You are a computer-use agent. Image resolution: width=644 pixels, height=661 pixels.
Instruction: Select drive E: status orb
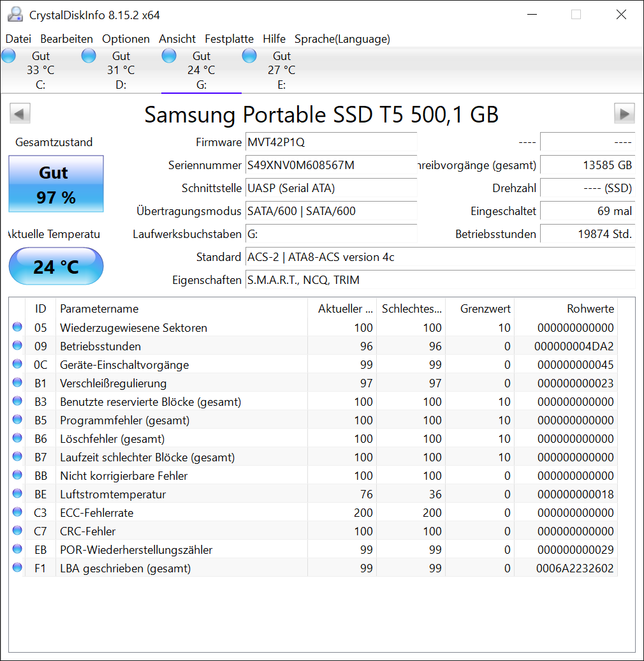click(249, 56)
